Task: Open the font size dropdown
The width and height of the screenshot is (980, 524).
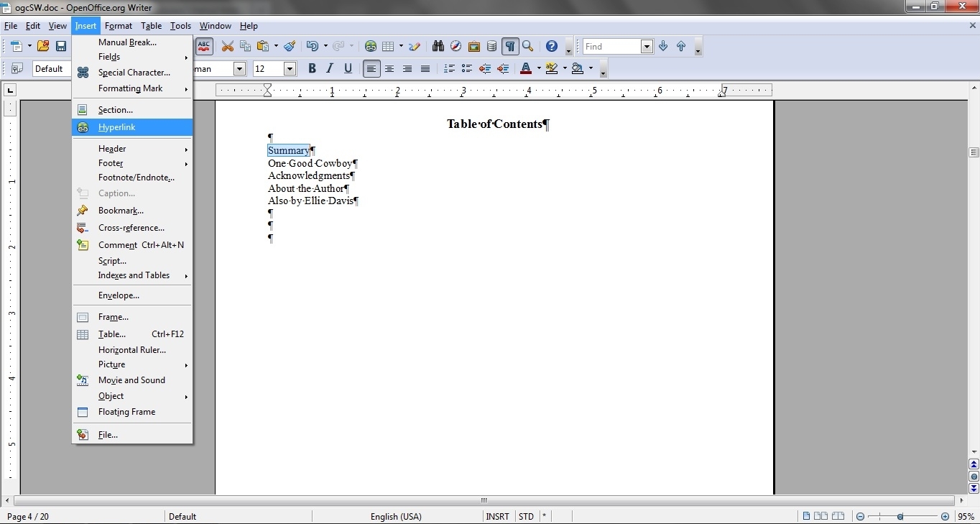Action: tap(289, 68)
